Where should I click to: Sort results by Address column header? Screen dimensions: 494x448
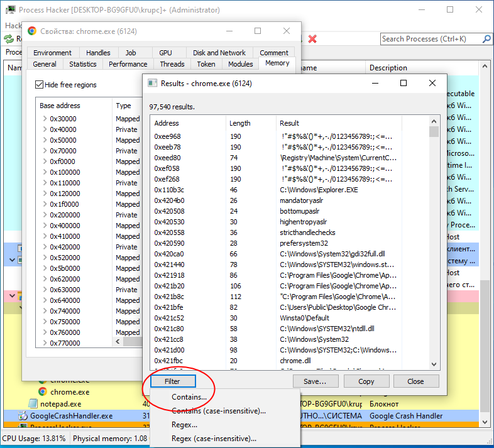(188, 123)
